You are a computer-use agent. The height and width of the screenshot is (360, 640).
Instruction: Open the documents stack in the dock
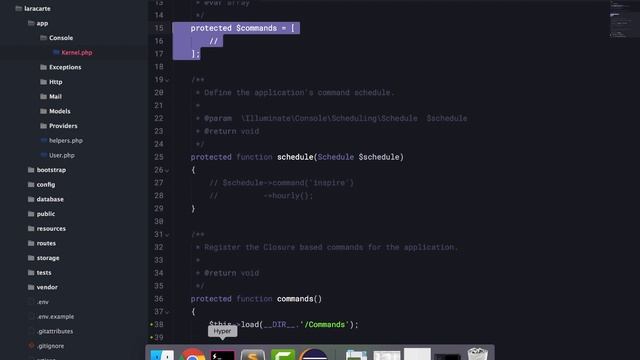tap(356, 355)
